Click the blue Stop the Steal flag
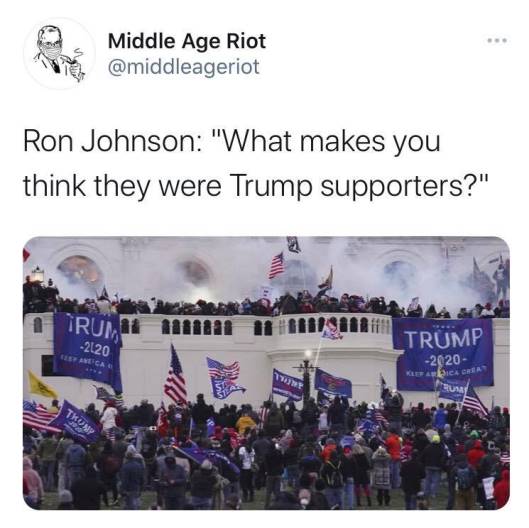The width and height of the screenshot is (529, 528). tap(225, 378)
